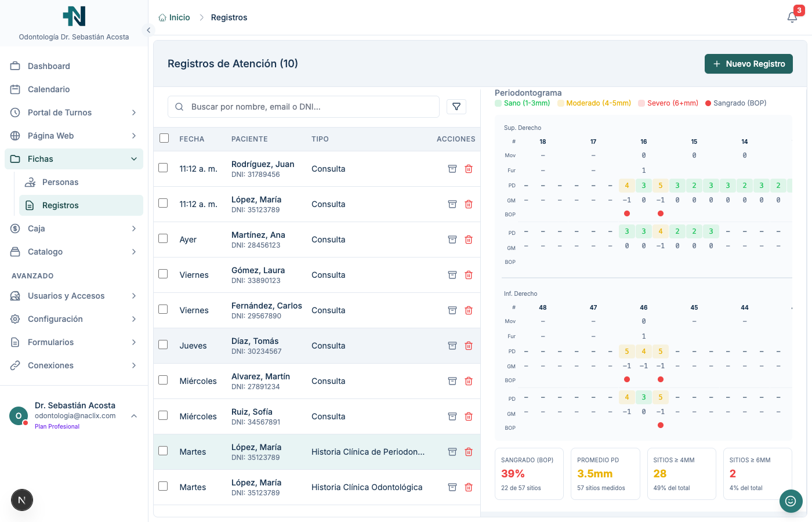Go to Personas under Fichas

click(60, 182)
